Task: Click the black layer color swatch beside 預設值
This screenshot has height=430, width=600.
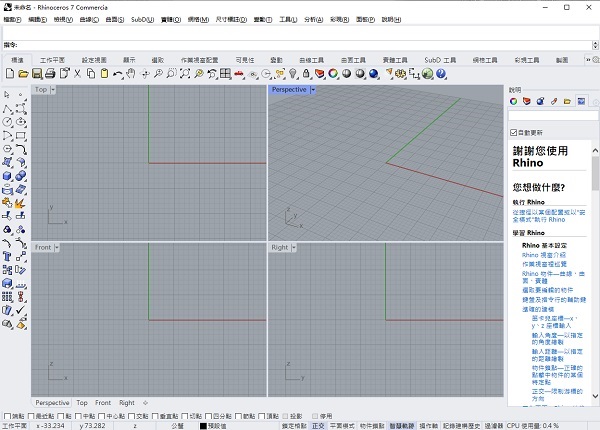Action: pos(203,425)
